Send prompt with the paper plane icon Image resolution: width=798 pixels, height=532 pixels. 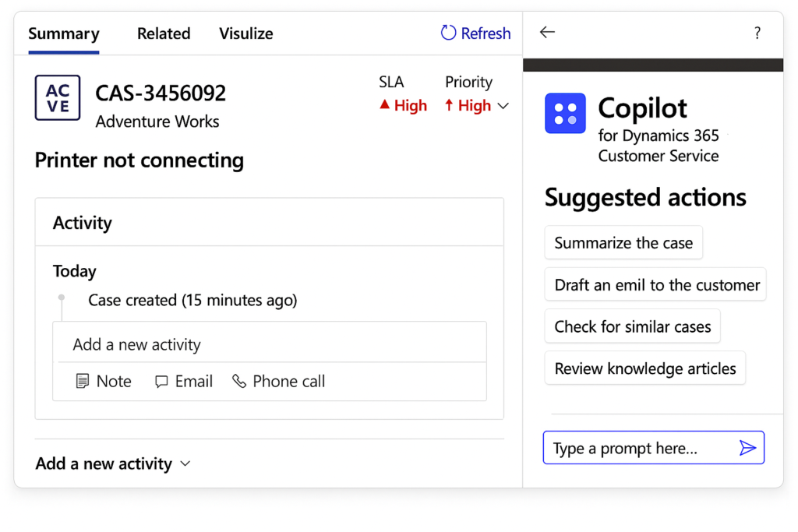point(747,448)
